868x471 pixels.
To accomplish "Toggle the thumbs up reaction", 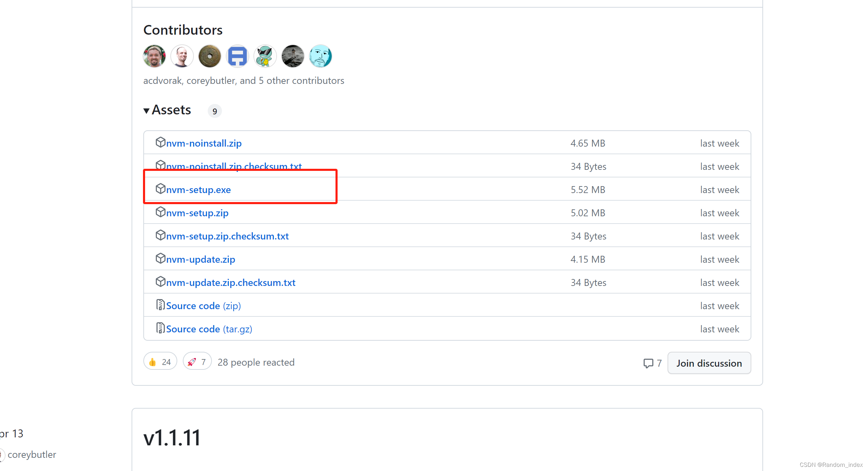I will 160,362.
